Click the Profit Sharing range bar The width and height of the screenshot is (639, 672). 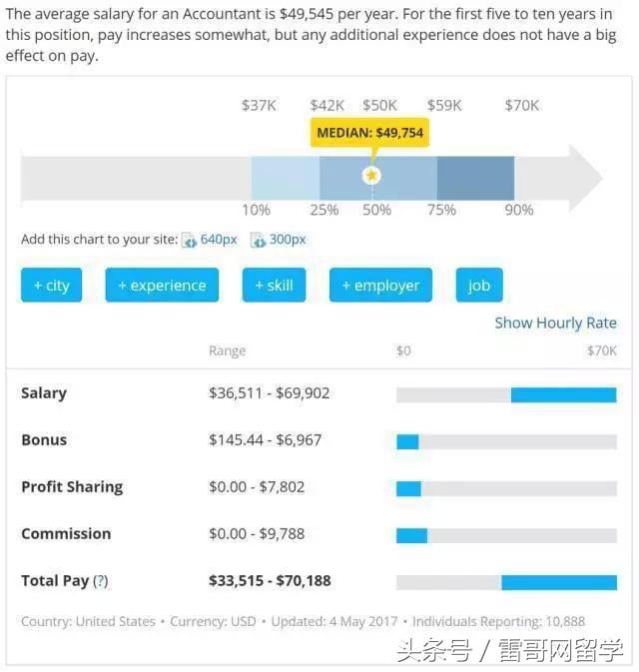[408, 488]
